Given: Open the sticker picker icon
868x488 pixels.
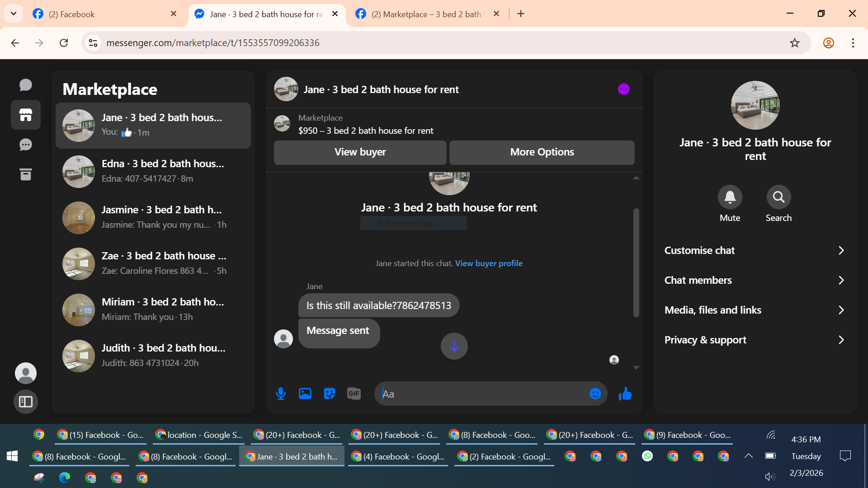Looking at the screenshot, I should pos(330,394).
